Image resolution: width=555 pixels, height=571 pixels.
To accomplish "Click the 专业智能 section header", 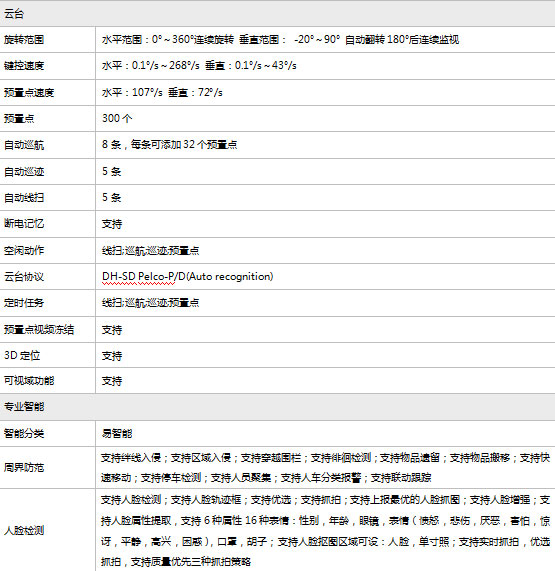I will pyautogui.click(x=278, y=407).
